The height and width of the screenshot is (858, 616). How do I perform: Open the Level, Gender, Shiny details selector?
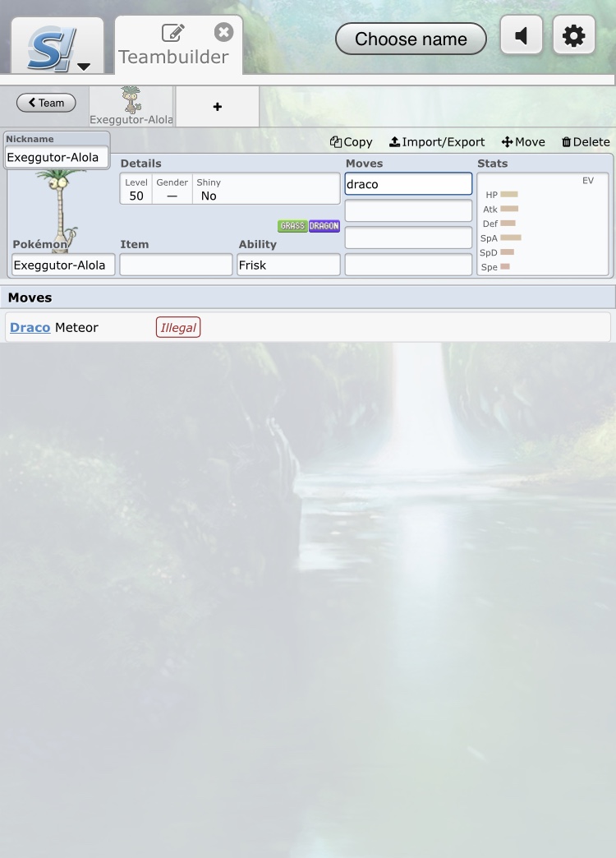(x=229, y=189)
